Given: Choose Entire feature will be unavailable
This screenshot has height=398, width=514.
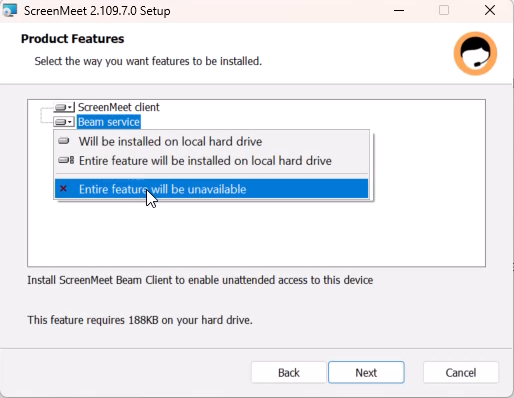Looking at the screenshot, I should [x=212, y=189].
